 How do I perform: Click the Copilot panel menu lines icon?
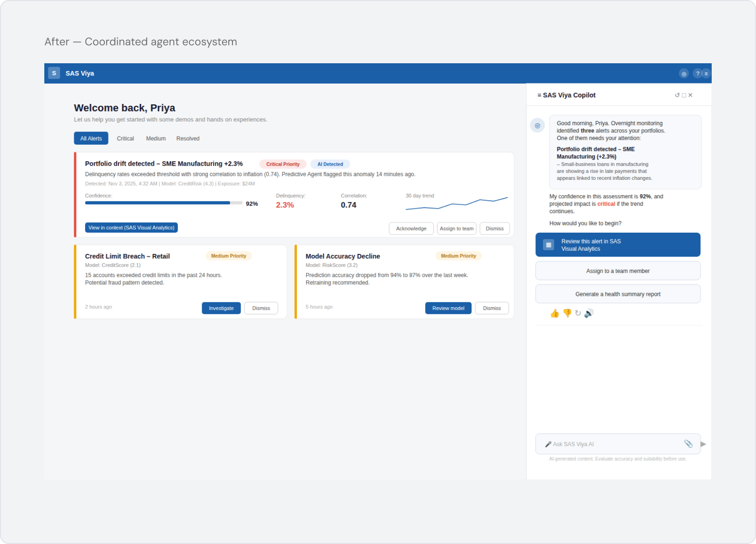click(539, 95)
